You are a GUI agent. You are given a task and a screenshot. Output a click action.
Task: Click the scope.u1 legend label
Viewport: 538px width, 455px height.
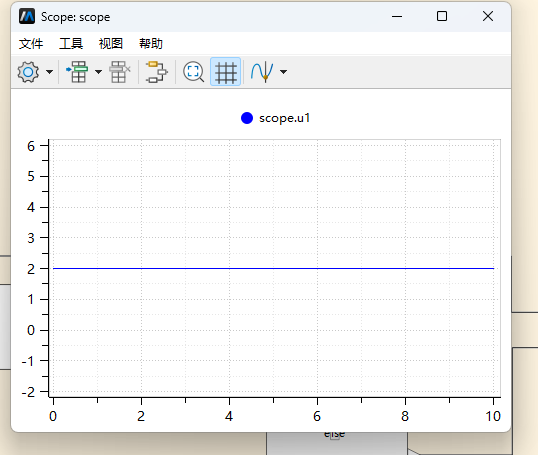point(284,118)
